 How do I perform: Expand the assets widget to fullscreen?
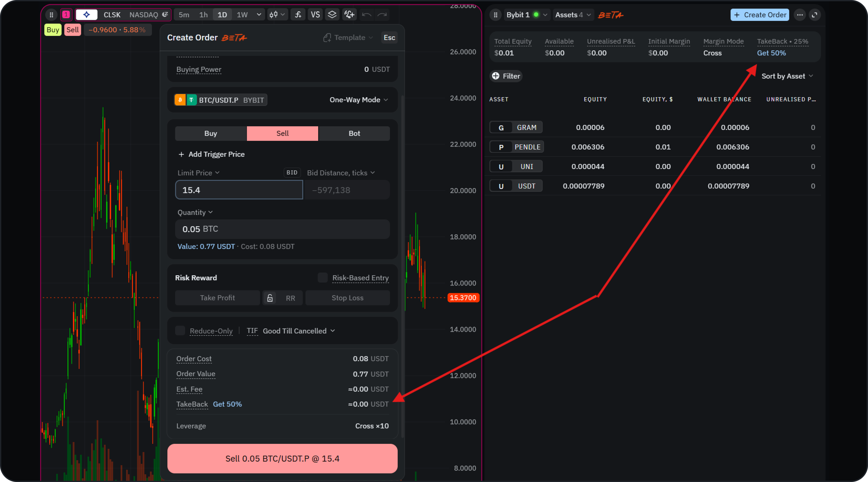pyautogui.click(x=814, y=15)
